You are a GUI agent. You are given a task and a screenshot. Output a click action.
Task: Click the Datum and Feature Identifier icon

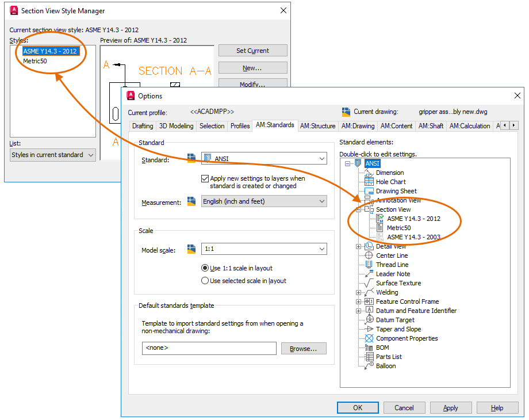[x=369, y=311]
